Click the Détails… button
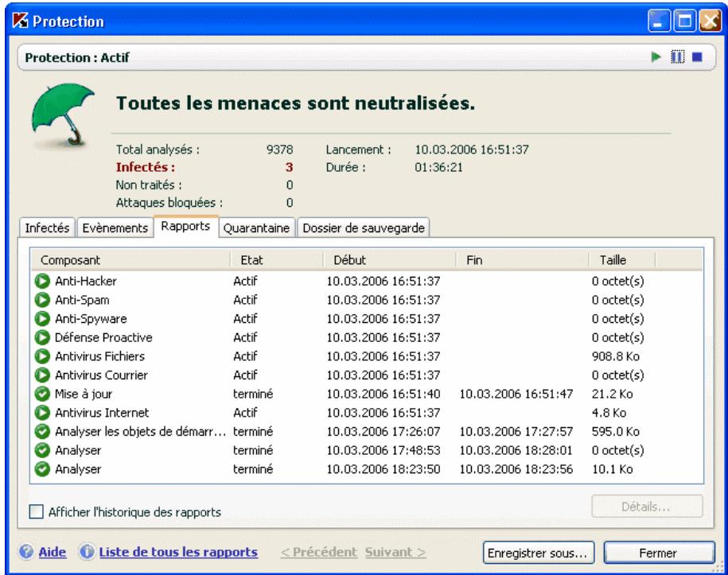728x575 pixels. click(647, 507)
